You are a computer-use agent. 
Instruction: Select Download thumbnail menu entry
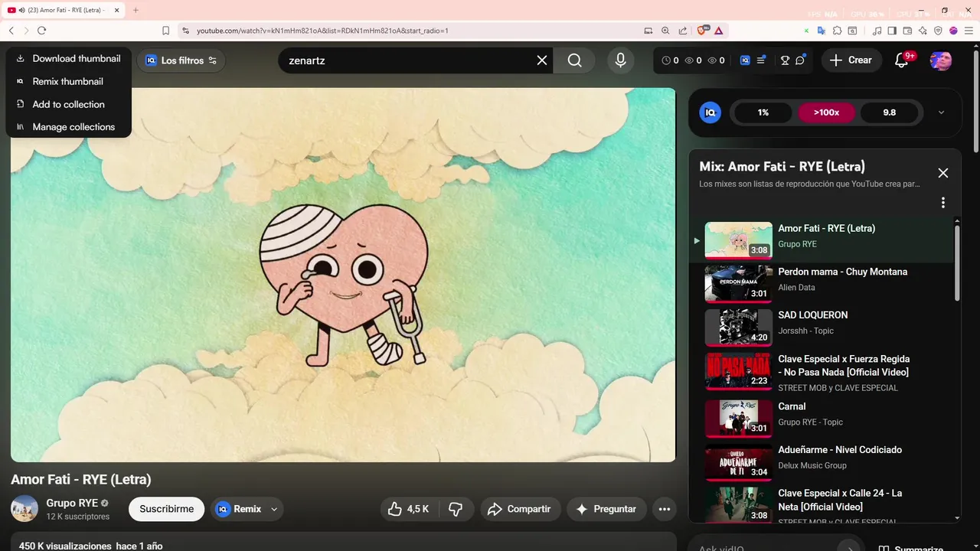pyautogui.click(x=69, y=58)
